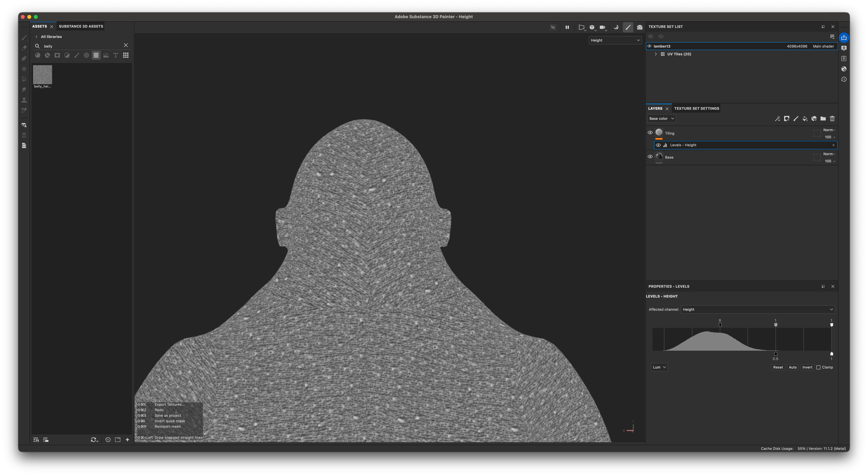The height and width of the screenshot is (476, 868).
Task: Click the Invert button in Levels
Action: click(807, 367)
